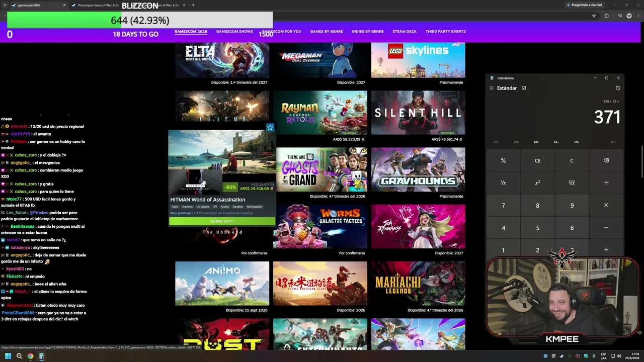Screen dimensions: 644x362
Task: Click the number 4 key
Action: click(x=503, y=228)
